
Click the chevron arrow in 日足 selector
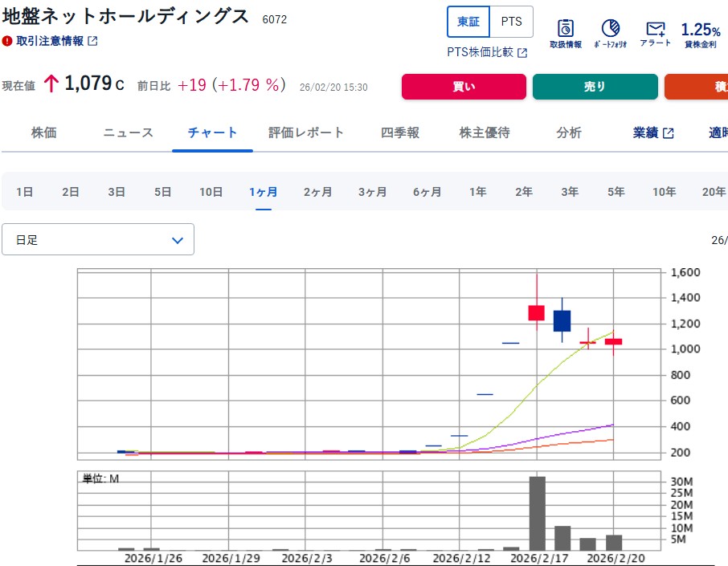pyautogui.click(x=178, y=240)
